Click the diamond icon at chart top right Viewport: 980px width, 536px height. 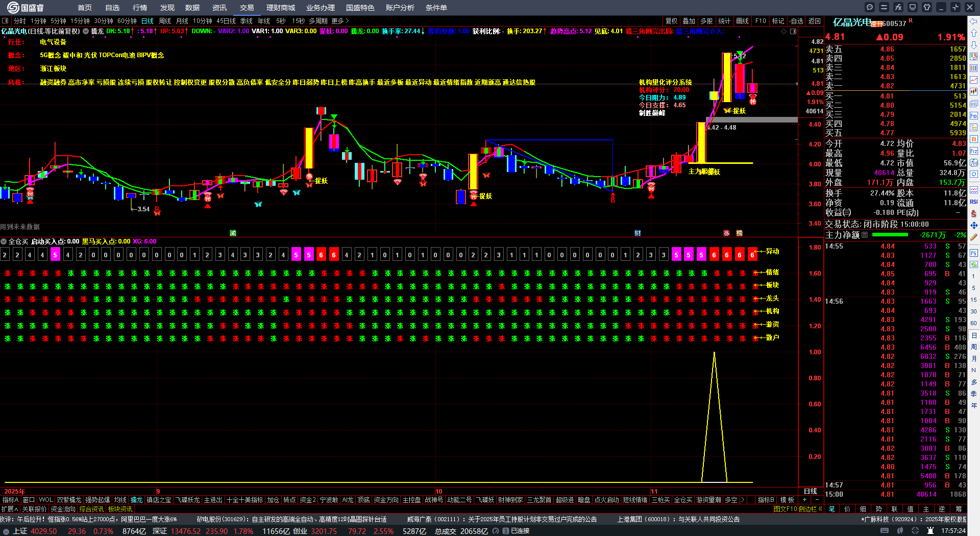point(784,31)
